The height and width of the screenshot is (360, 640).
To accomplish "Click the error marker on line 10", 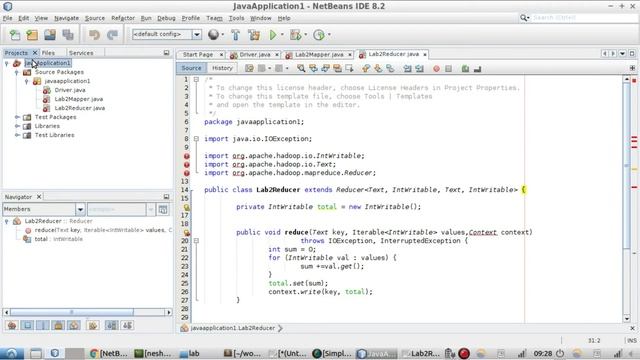I will tap(187, 156).
